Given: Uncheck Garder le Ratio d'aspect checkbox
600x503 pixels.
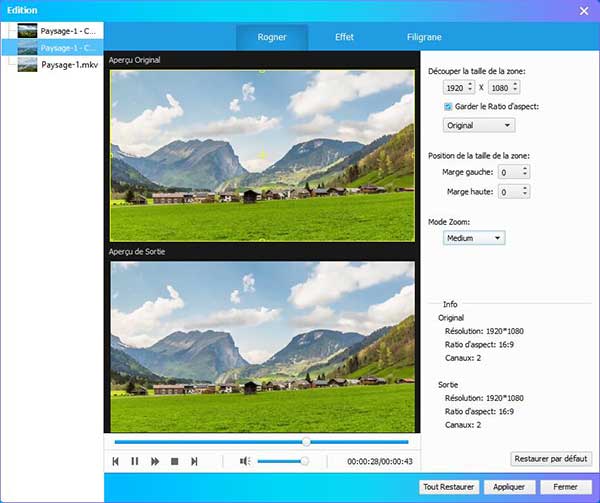Looking at the screenshot, I should [x=448, y=107].
